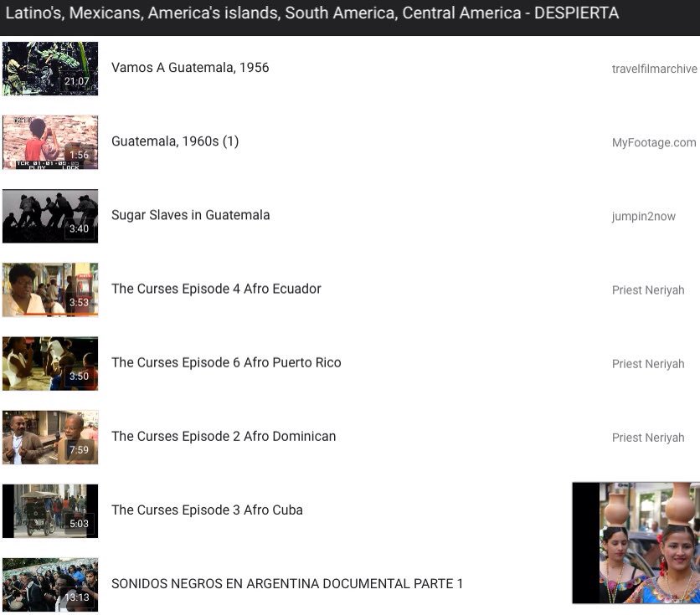Open Guatemala, 1960s (1) video

tap(175, 141)
